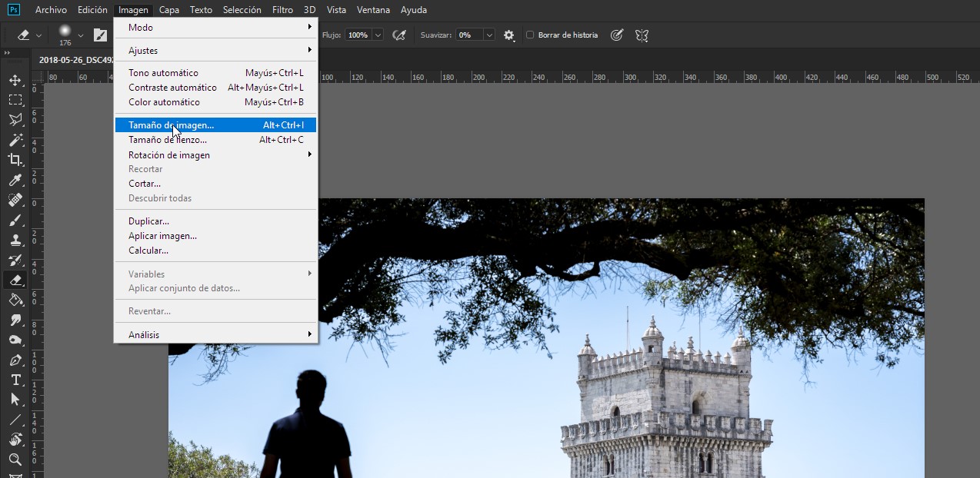Select the Clone Stamp tool
This screenshot has width=980, height=478.
(15, 240)
